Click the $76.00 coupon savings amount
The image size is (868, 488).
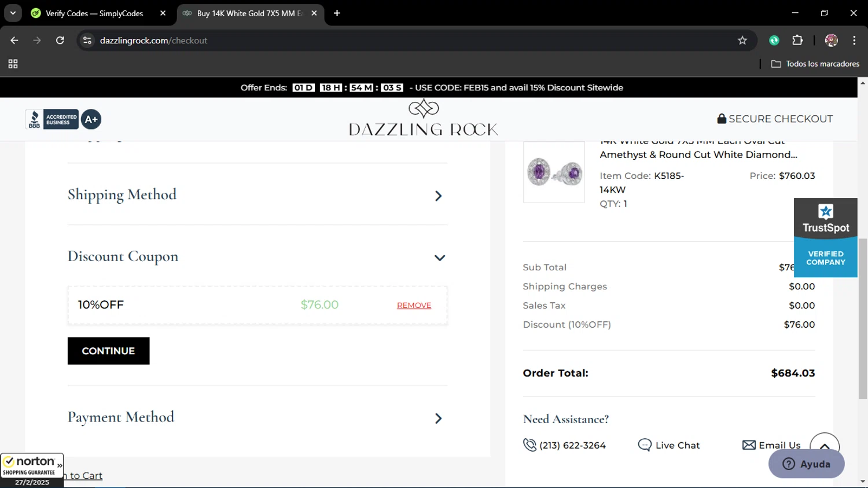coord(319,305)
